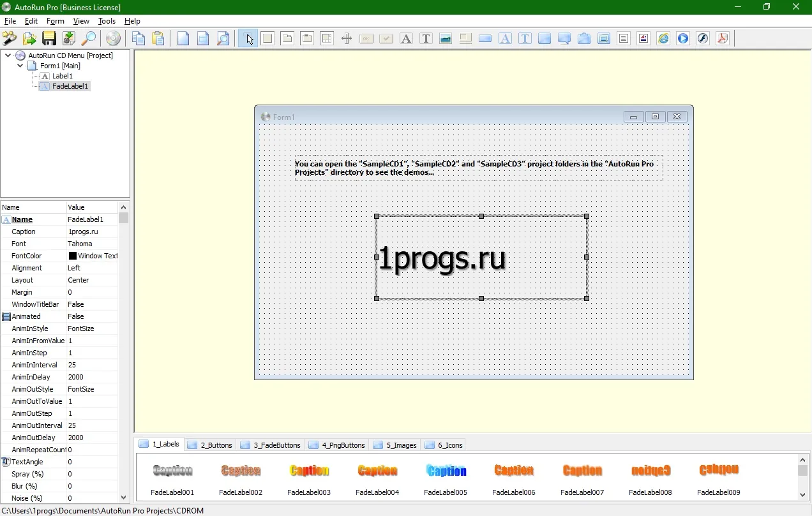Click the label gallery scroll down arrow
The image size is (812, 516).
pyautogui.click(x=803, y=494)
